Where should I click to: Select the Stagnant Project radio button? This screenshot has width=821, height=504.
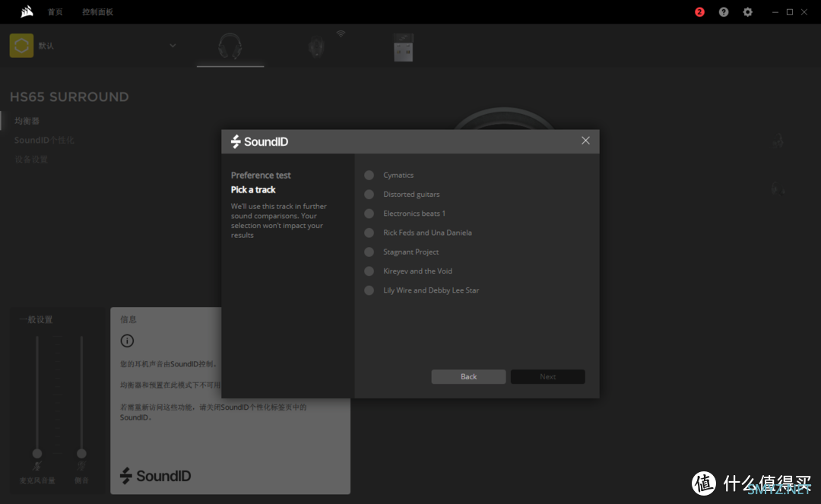[x=369, y=252]
